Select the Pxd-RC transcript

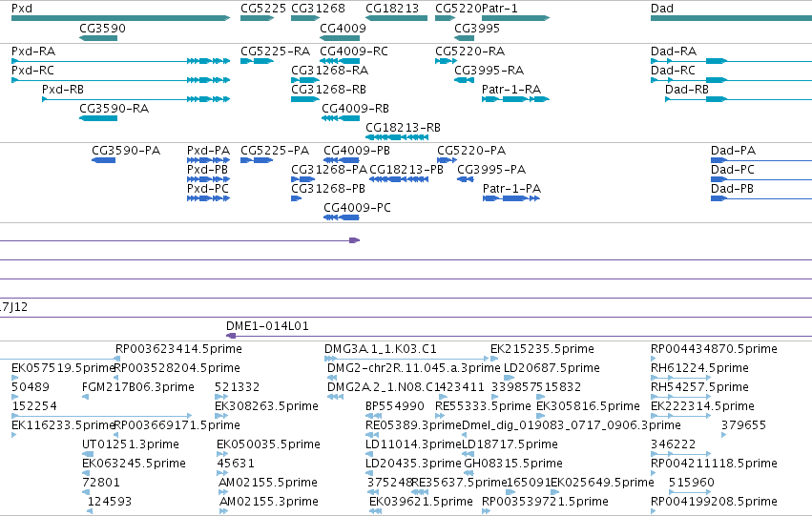pyautogui.click(x=32, y=71)
